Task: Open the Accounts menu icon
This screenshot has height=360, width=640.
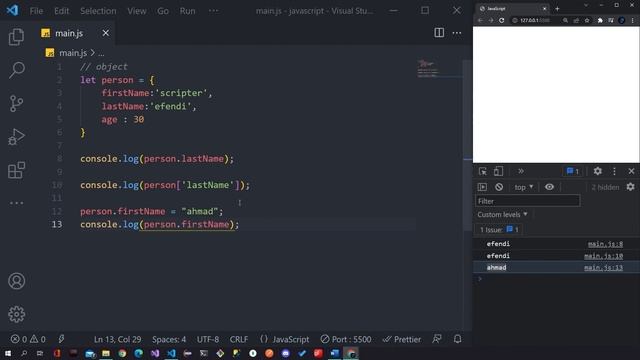Action: coord(16,281)
